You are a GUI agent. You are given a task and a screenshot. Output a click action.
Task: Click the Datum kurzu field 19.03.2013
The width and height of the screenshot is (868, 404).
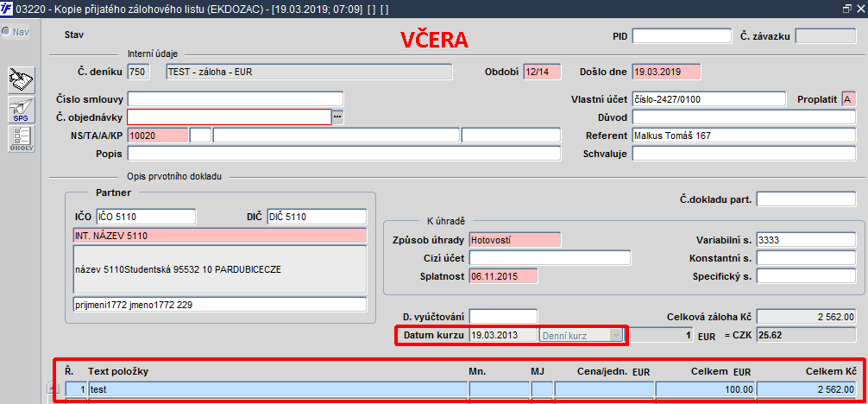click(x=503, y=335)
